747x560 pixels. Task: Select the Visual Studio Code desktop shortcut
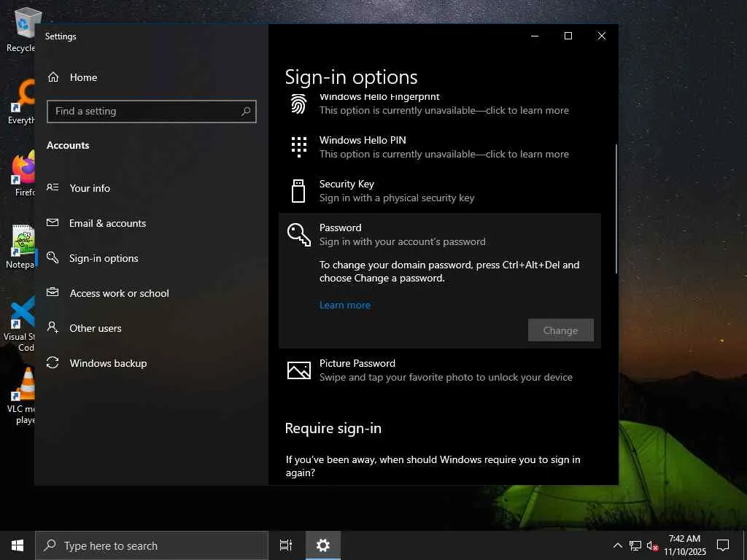pyautogui.click(x=20, y=324)
